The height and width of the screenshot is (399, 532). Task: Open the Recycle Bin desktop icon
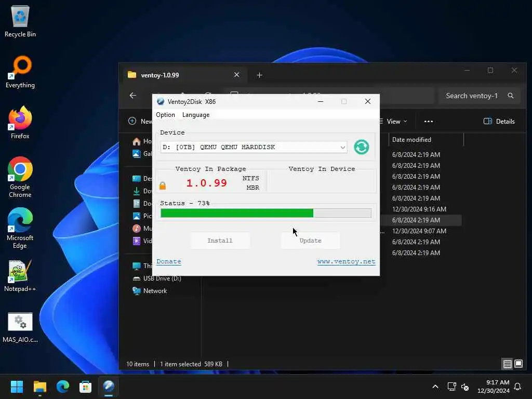[20, 21]
